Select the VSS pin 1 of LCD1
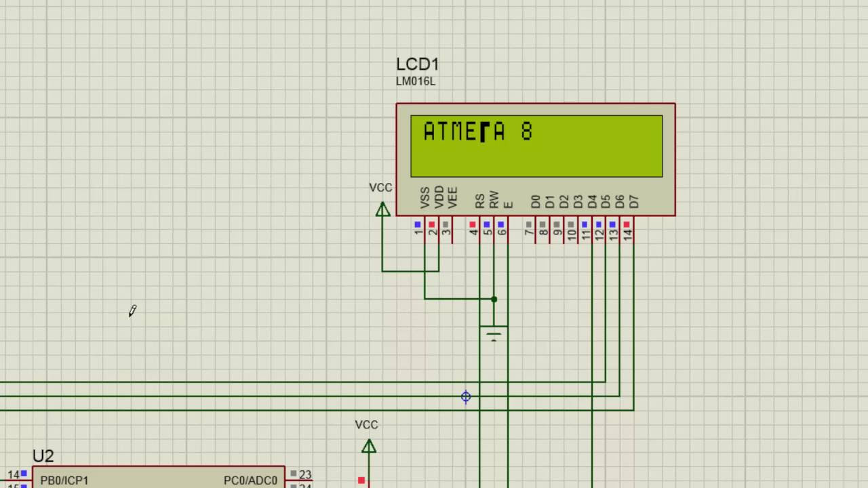868x488 pixels. tap(425, 229)
